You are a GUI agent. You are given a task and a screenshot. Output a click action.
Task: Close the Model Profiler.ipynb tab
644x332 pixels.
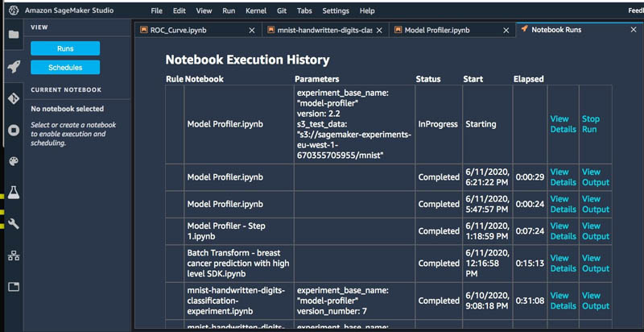coord(506,31)
